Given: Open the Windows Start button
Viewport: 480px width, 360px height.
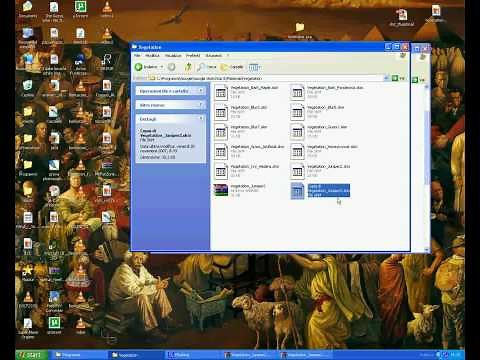Looking at the screenshot, I should (x=31, y=355).
